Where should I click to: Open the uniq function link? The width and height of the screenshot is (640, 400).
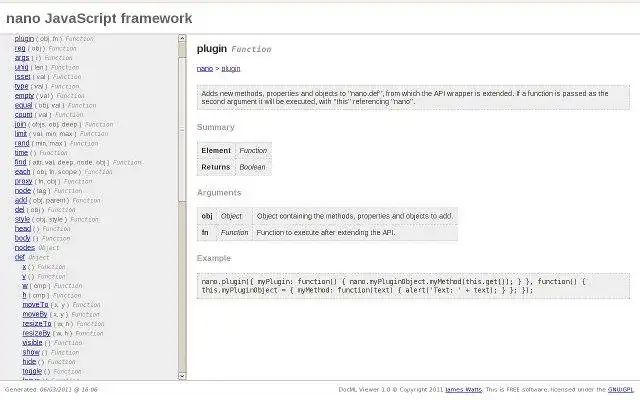pyautogui.click(x=22, y=67)
